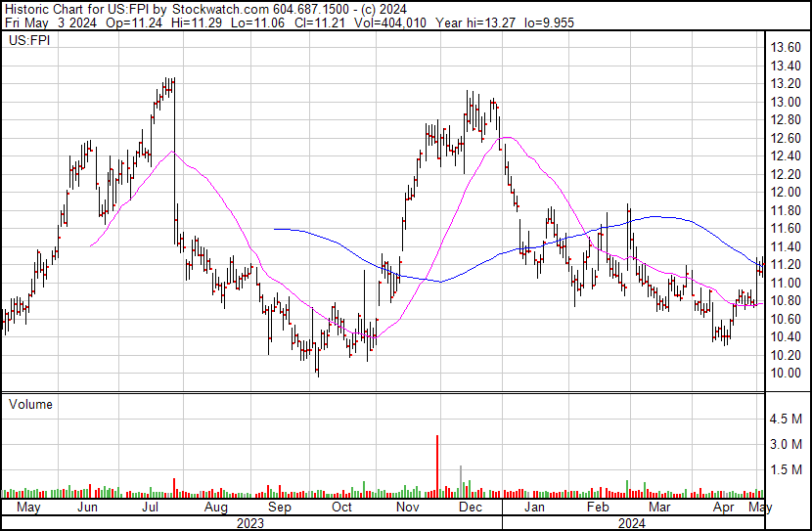812x531 pixels.
Task: Click the gray volume bar in early December
Action: (461, 481)
